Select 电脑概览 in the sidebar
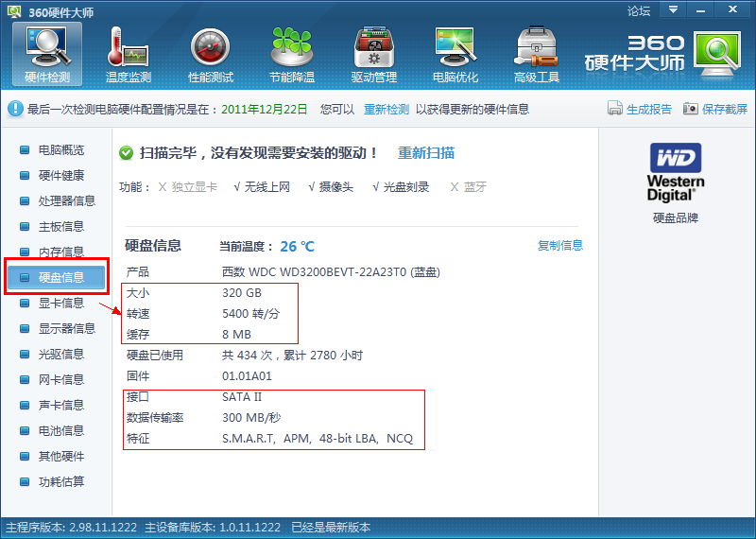 (x=60, y=150)
